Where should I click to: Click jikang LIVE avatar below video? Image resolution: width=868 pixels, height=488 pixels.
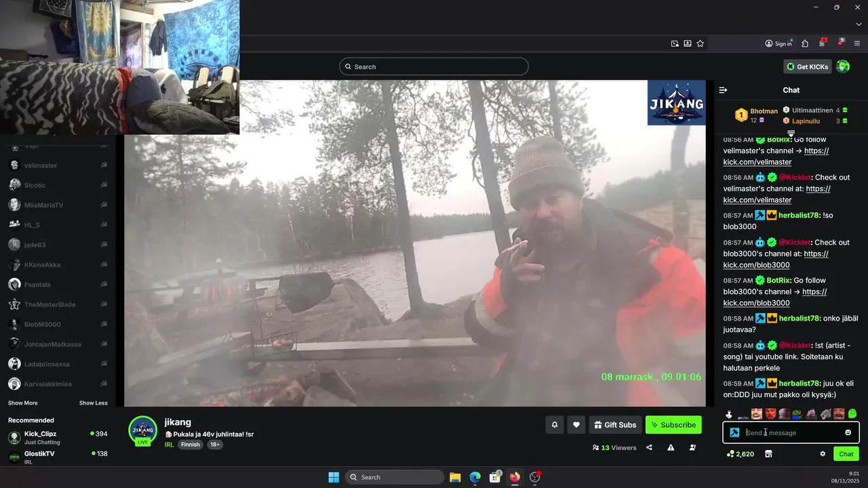pos(142,430)
